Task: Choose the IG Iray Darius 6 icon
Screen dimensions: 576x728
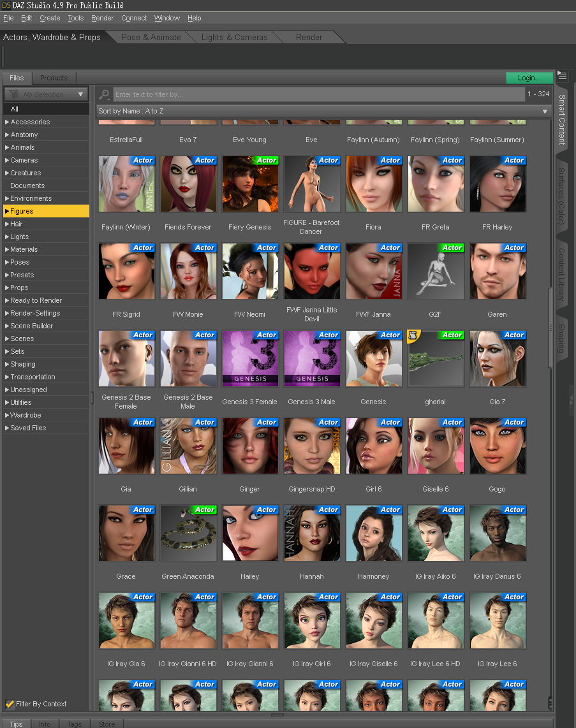Action: [498, 534]
